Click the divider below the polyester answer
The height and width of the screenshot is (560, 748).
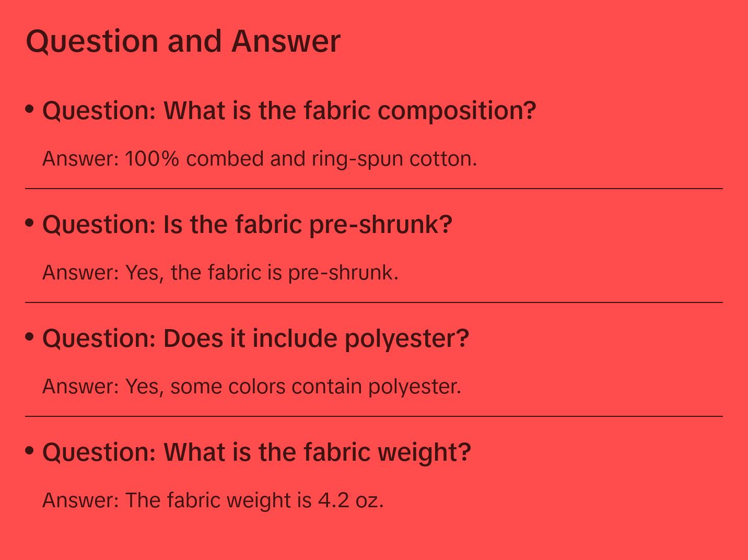pos(374,416)
